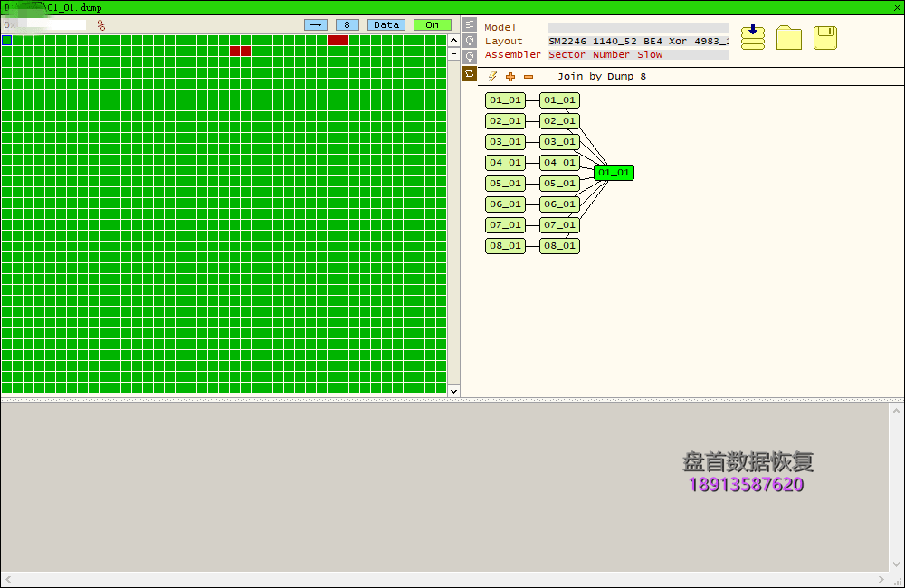Click the 0x address input field
Image resolution: width=905 pixels, height=588 pixels.
[45, 25]
